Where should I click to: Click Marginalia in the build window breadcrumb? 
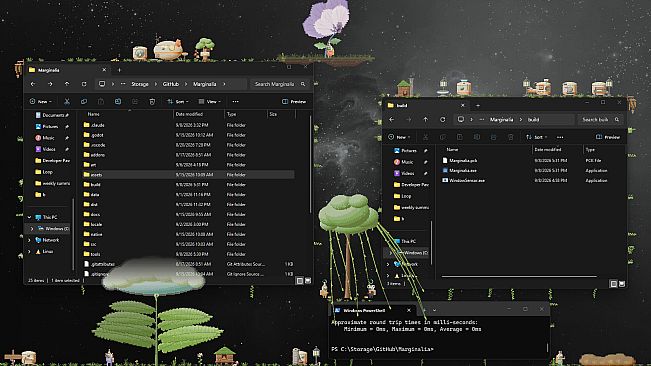(502, 120)
